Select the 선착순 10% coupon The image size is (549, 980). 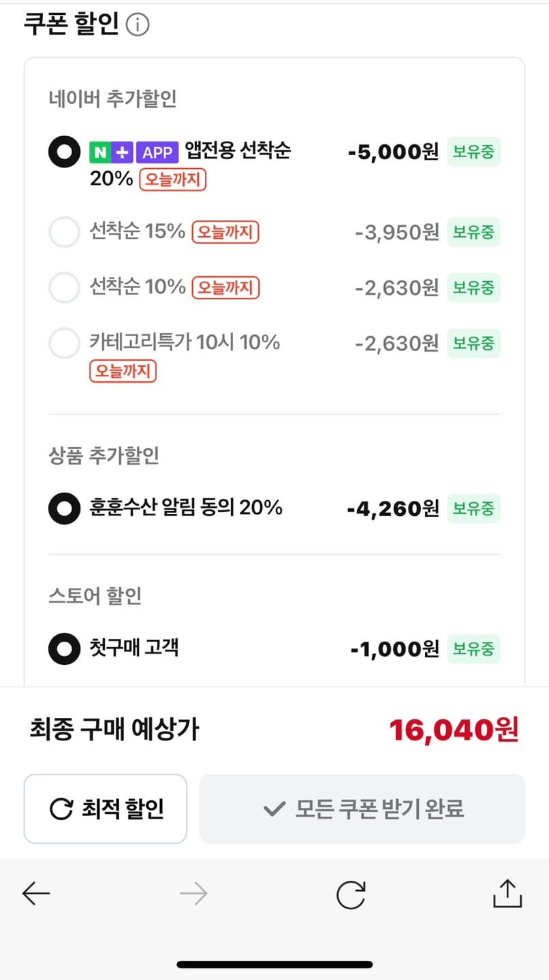[x=64, y=288]
